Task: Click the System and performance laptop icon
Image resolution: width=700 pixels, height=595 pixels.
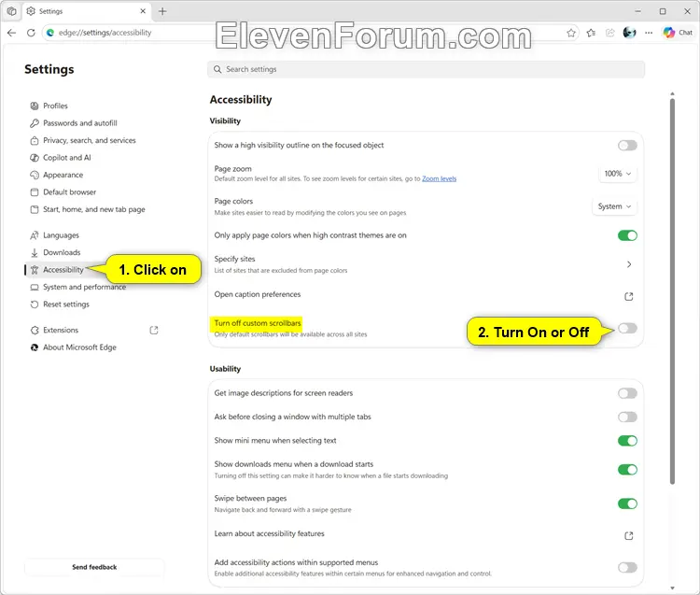Action: [x=35, y=288]
